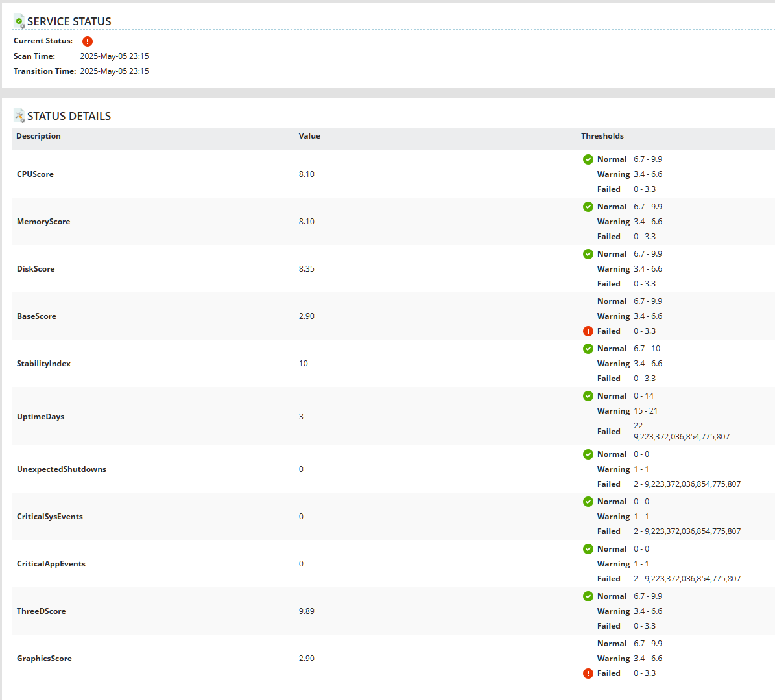Click the green Normal check for UptimeDays
This screenshot has height=700, width=775.
(x=588, y=396)
